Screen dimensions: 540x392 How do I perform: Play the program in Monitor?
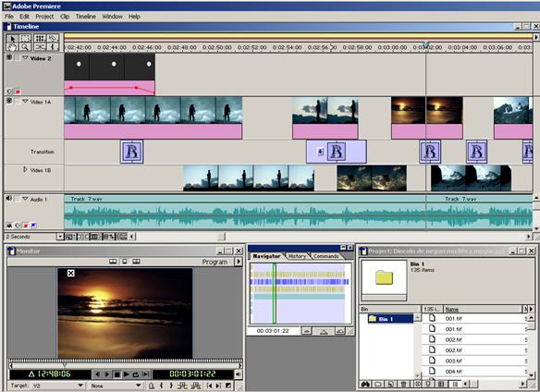coord(126,374)
